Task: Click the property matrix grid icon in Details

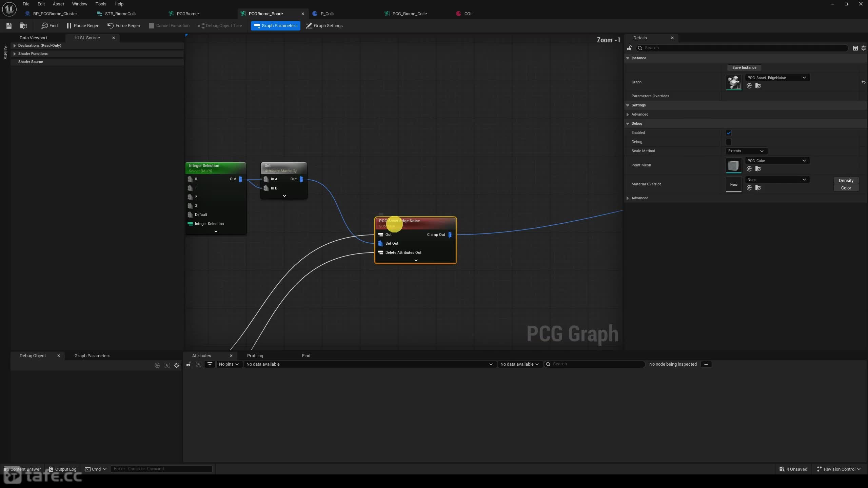Action: (855, 48)
